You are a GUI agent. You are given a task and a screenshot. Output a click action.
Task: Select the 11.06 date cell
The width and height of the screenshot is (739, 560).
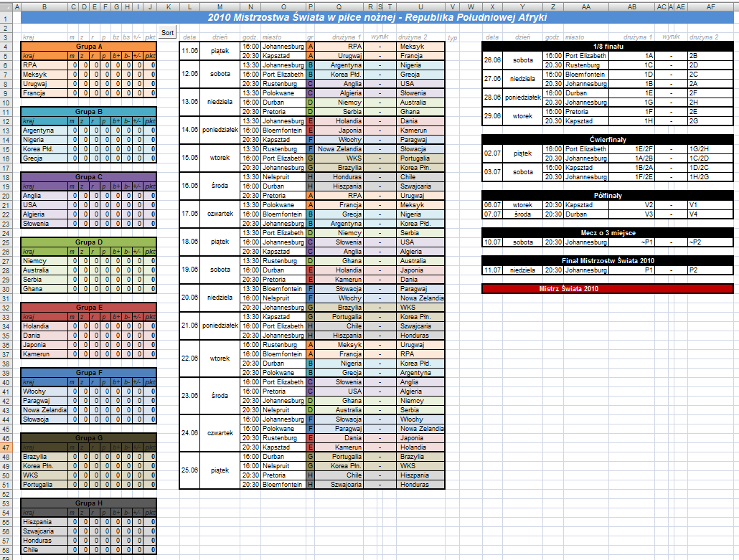(190, 50)
